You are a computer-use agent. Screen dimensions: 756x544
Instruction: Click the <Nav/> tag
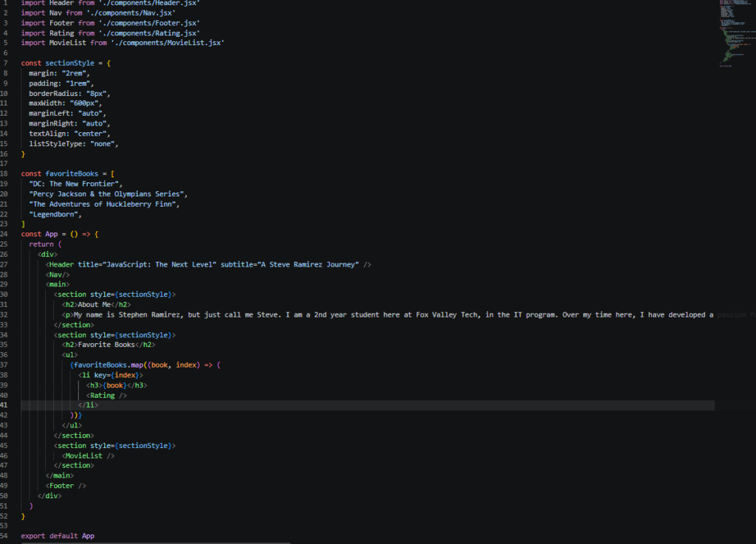[x=58, y=275]
